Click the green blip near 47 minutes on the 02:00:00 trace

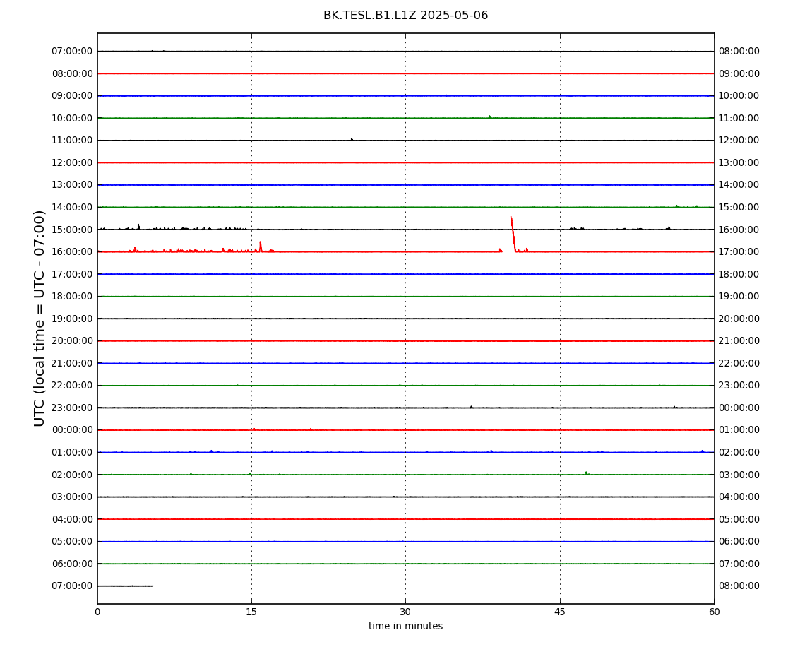(x=586, y=473)
